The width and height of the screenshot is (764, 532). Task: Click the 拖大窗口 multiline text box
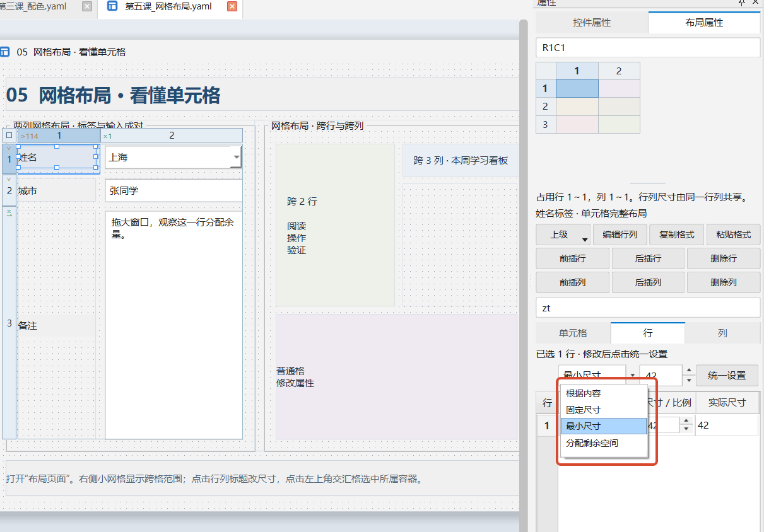click(173, 325)
